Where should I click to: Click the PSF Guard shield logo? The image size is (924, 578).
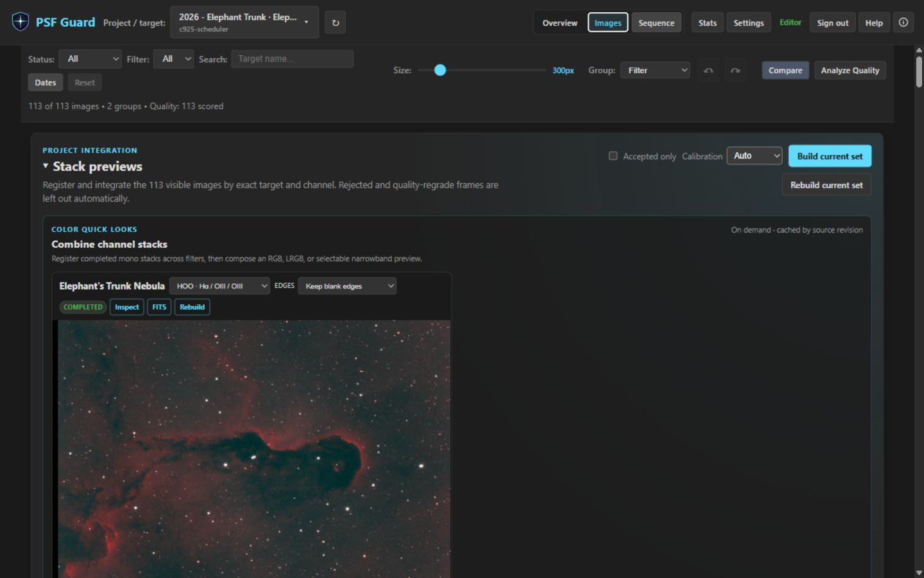pyautogui.click(x=21, y=22)
